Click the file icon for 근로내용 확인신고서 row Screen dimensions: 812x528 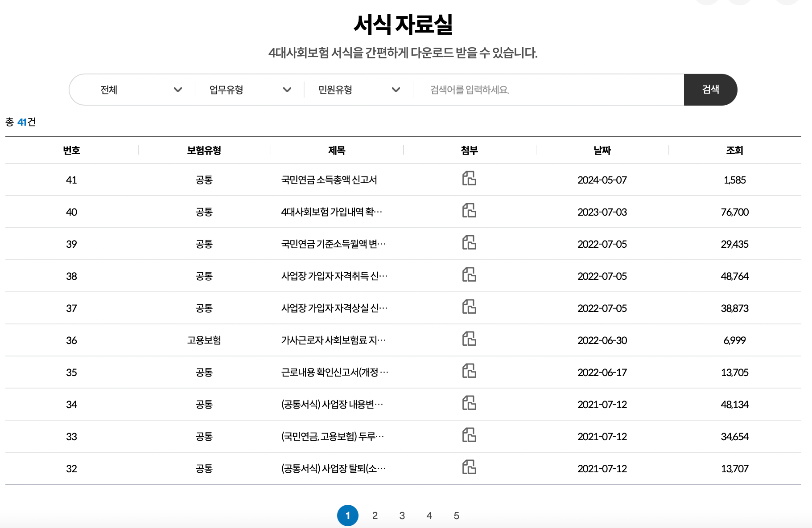pos(470,372)
